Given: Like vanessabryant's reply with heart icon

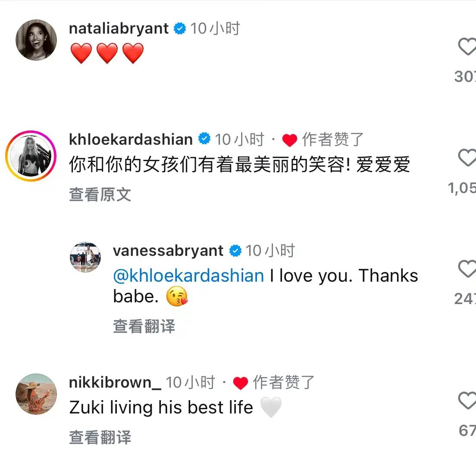Looking at the screenshot, I should (x=467, y=268).
